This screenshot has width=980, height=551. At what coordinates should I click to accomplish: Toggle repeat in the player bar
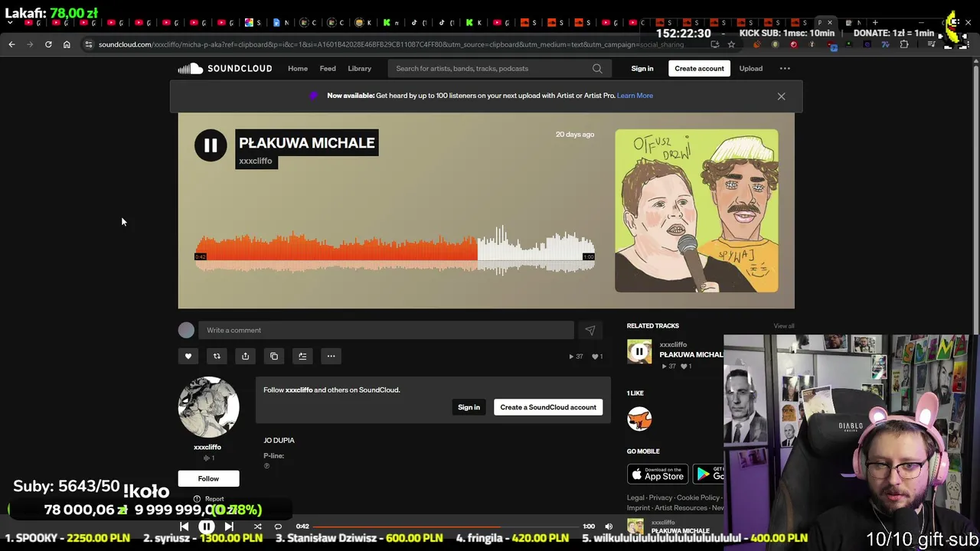coord(278,527)
